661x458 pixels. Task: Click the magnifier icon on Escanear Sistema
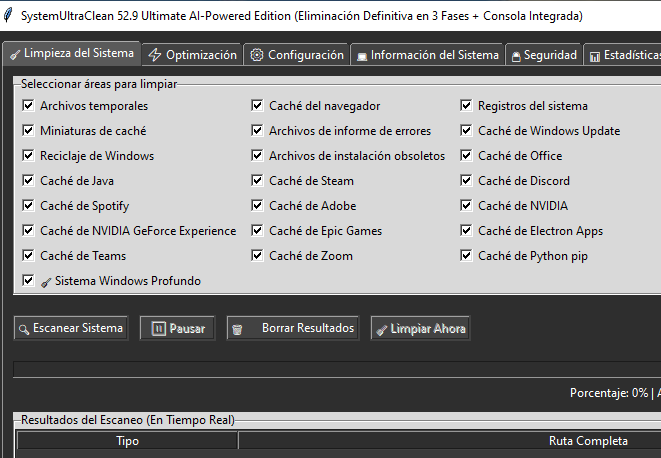[x=23, y=328]
